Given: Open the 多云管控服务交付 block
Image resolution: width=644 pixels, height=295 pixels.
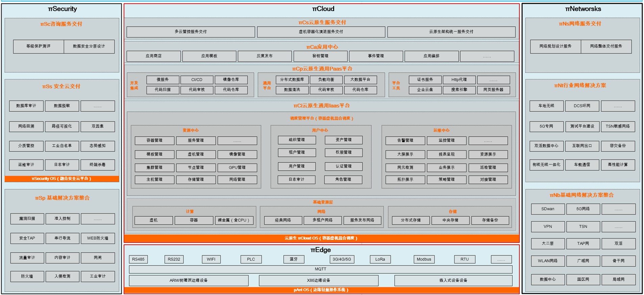Looking at the screenshot, I should click(191, 32).
